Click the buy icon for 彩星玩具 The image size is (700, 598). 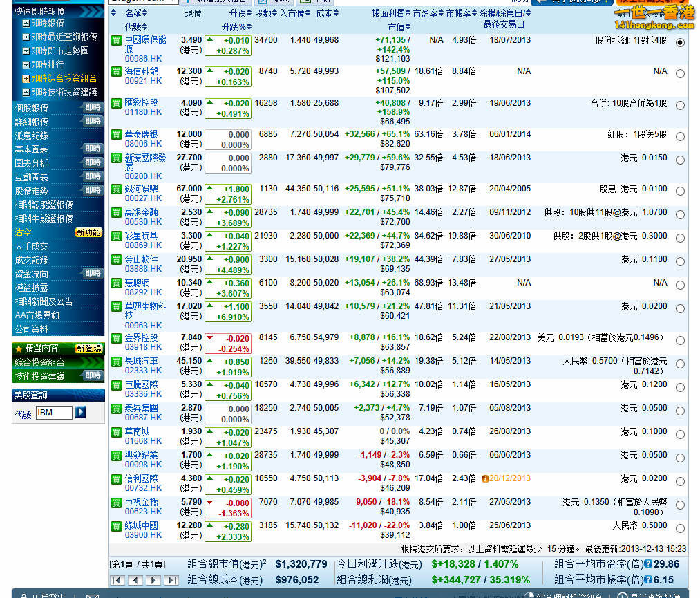point(116,236)
